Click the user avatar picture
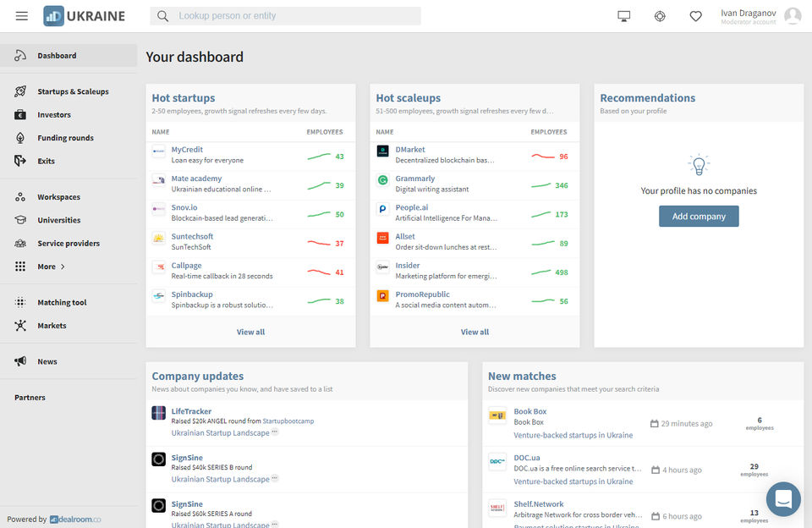The image size is (812, 528). (x=793, y=16)
